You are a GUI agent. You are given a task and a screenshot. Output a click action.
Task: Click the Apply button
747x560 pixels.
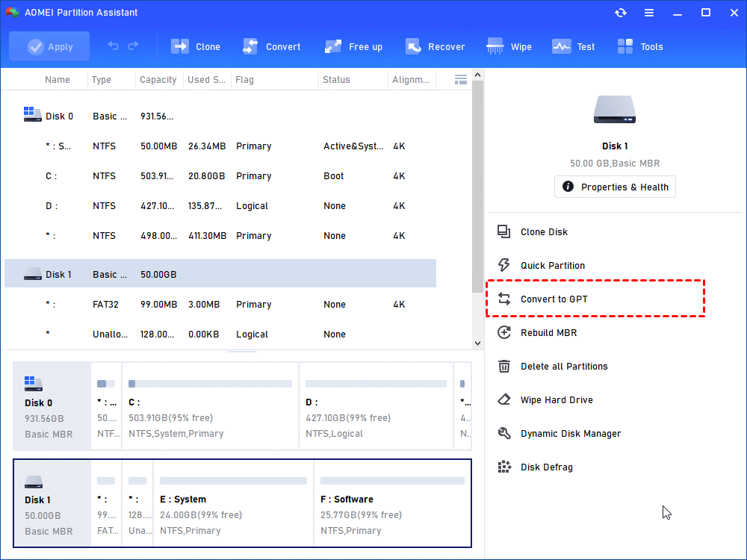click(x=49, y=46)
